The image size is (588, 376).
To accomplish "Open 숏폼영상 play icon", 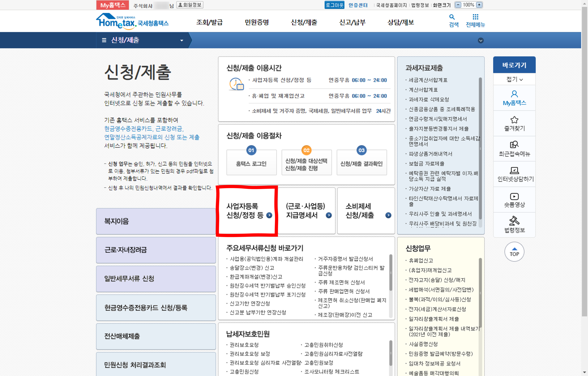I will coord(514,196).
